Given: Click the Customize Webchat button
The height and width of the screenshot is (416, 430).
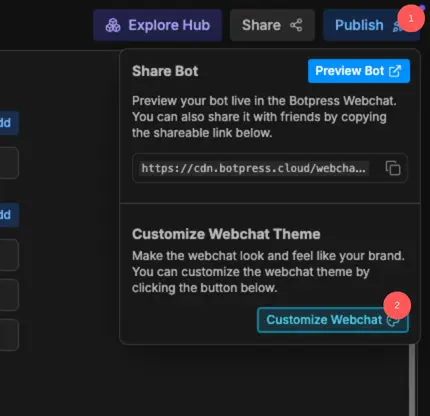Looking at the screenshot, I should (x=333, y=320).
